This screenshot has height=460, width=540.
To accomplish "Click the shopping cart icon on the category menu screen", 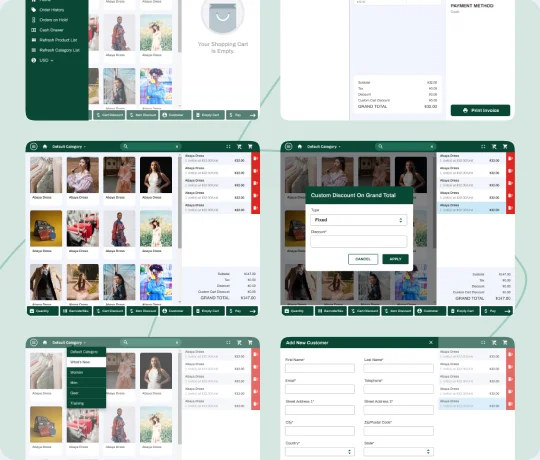I will click(x=250, y=343).
